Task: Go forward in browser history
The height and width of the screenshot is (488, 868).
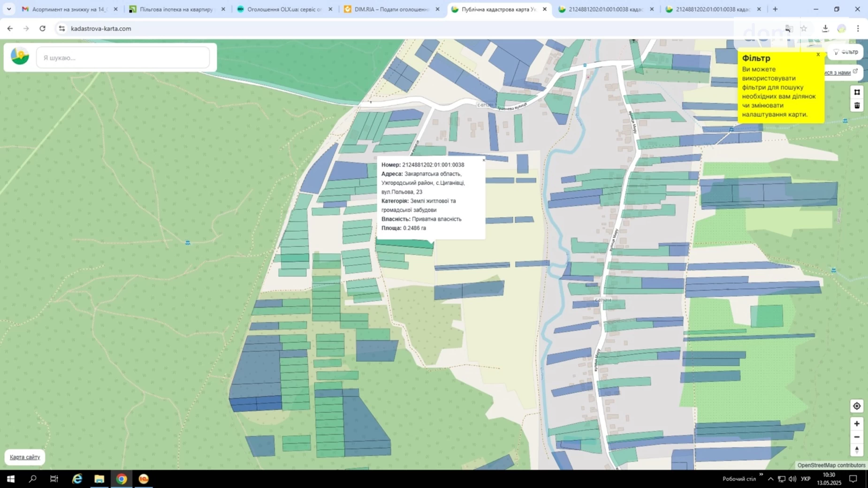Action: point(26,29)
